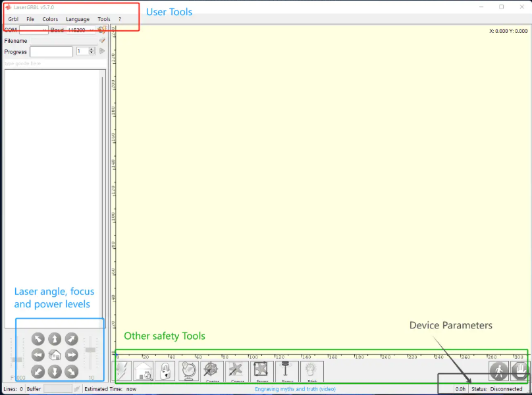The width and height of the screenshot is (532, 395).
Task: Open the Colors menu
Action: coord(50,19)
